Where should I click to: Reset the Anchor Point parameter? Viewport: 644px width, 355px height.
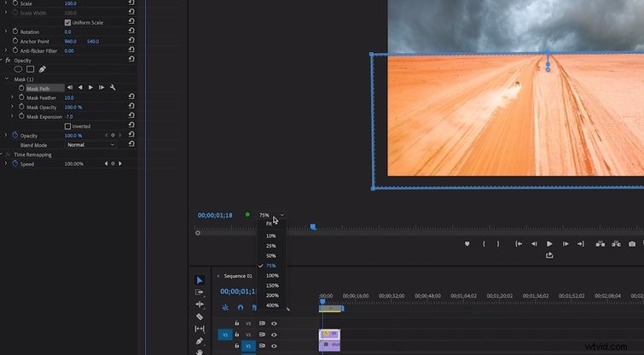tap(131, 40)
